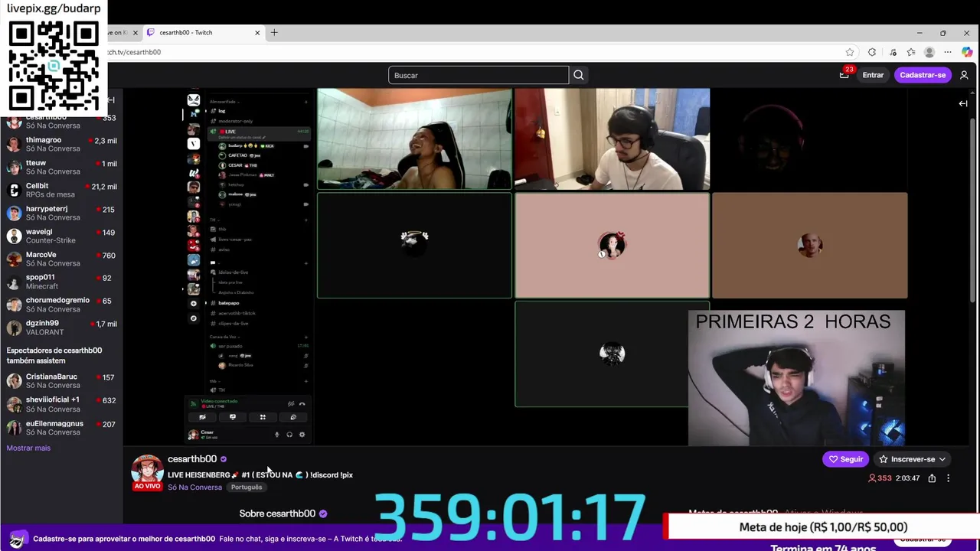
Task: Open shevilioficial +1 recommended channel
Action: [x=61, y=405]
